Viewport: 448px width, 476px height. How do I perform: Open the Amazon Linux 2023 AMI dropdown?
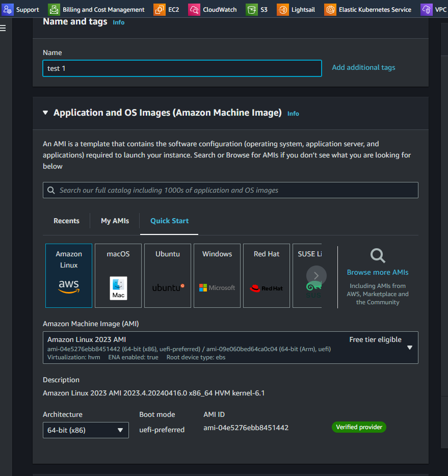pyautogui.click(x=230, y=348)
